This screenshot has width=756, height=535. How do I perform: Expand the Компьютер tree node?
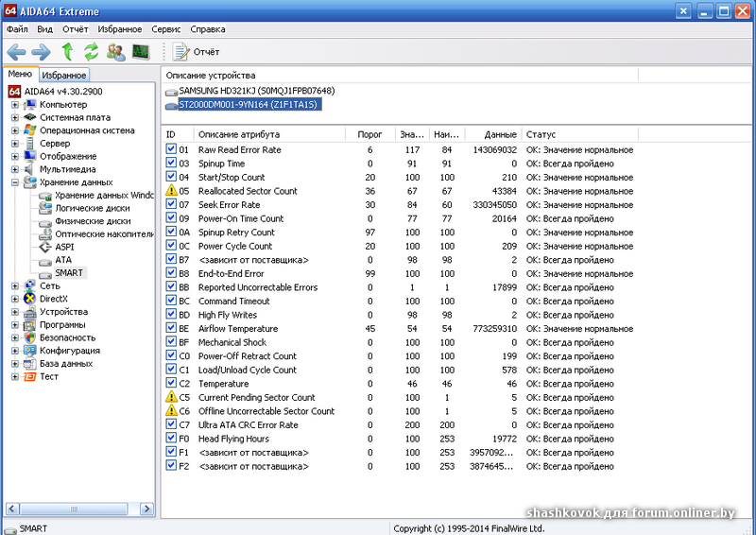point(15,105)
